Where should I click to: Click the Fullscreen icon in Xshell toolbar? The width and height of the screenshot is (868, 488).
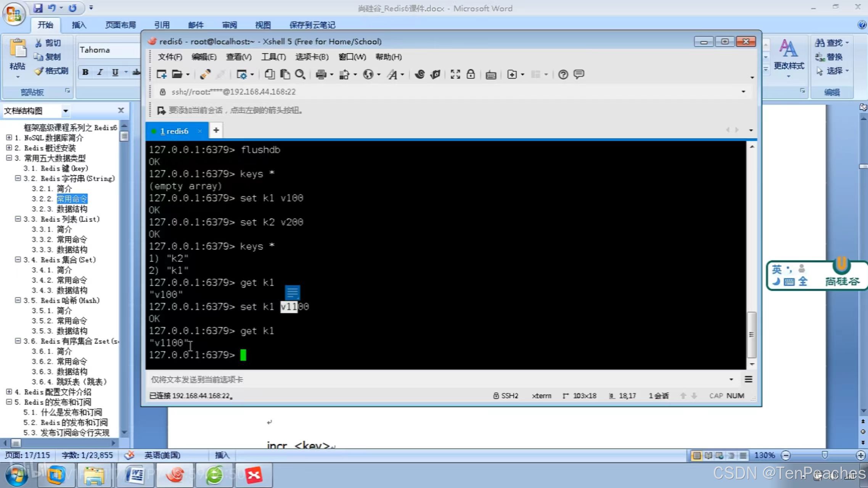455,74
